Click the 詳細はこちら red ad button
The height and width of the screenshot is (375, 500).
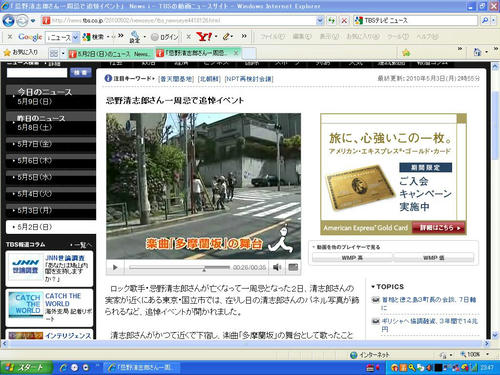(x=438, y=228)
